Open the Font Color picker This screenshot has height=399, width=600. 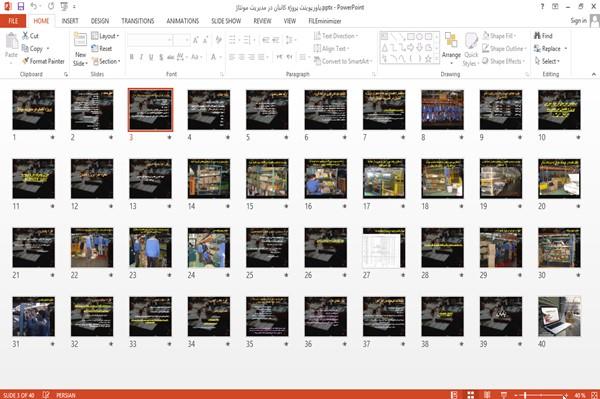click(216, 57)
